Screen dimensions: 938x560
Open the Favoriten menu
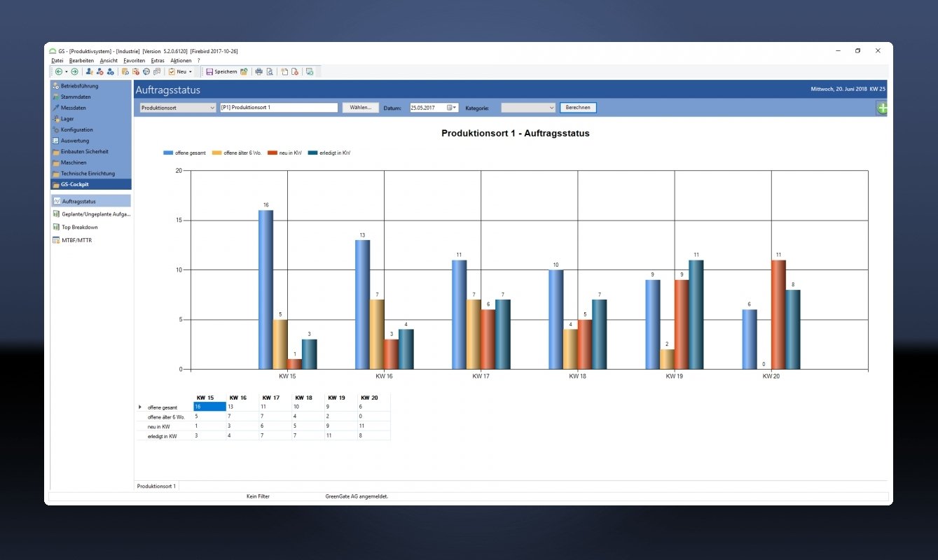(134, 61)
